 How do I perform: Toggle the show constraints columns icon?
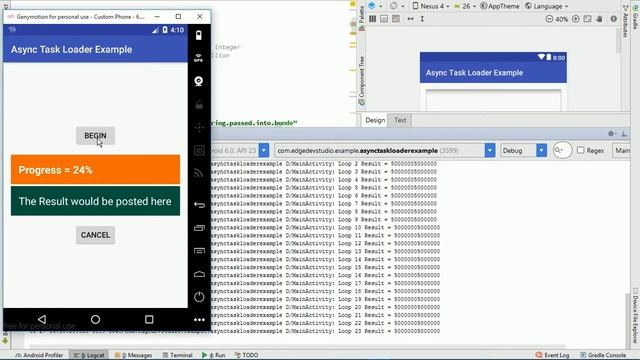(372, 19)
